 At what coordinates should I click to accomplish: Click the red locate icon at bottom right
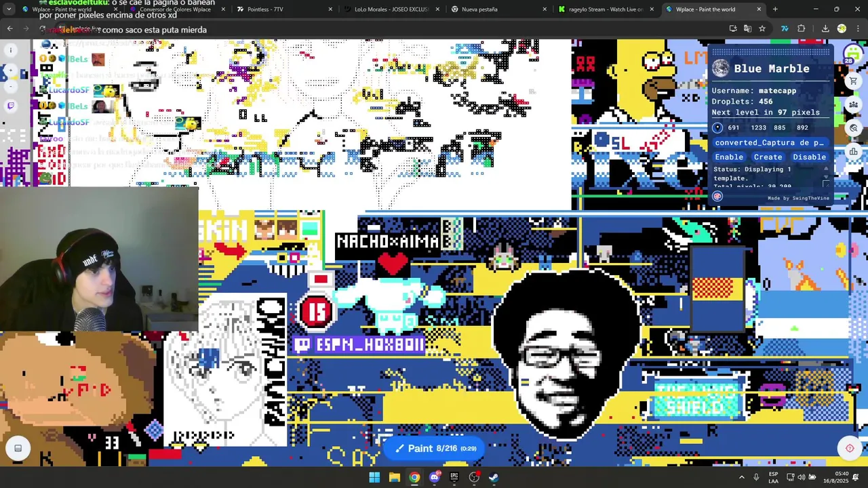(x=850, y=448)
